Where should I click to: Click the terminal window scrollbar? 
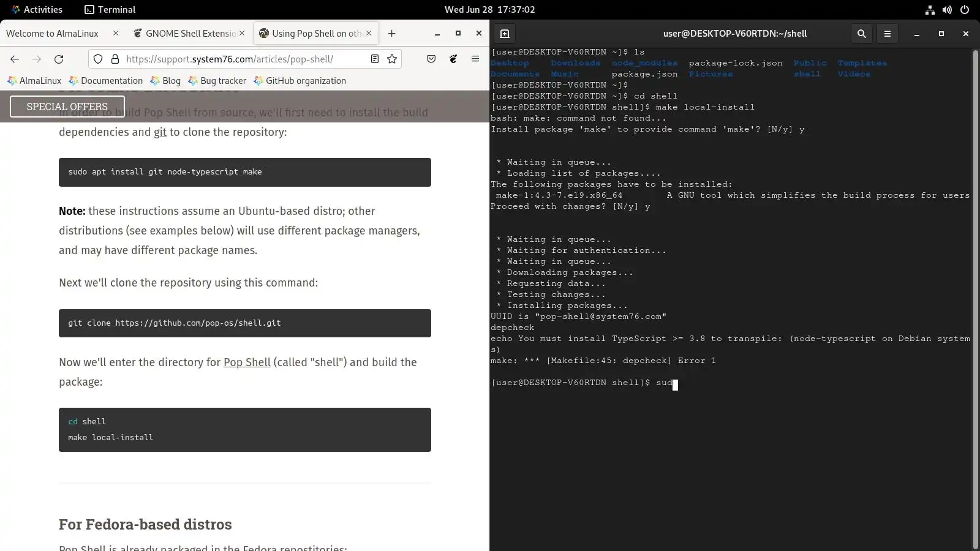pos(976,299)
